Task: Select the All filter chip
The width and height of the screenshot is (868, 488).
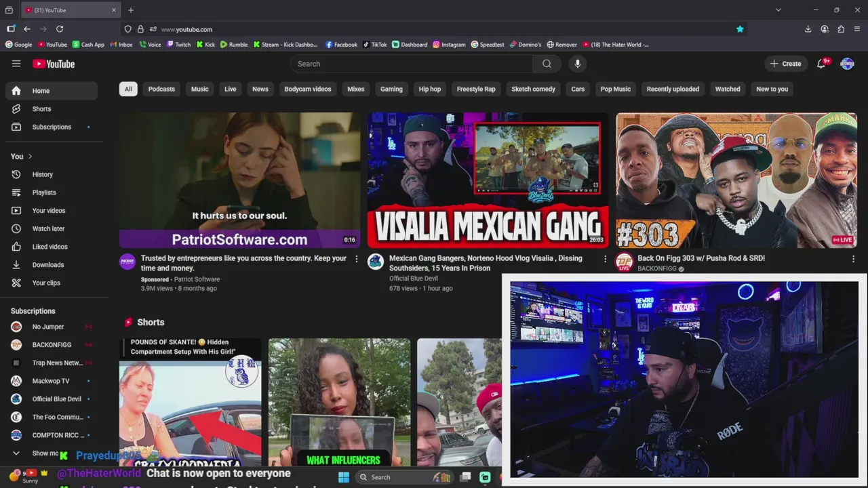Action: [x=128, y=89]
